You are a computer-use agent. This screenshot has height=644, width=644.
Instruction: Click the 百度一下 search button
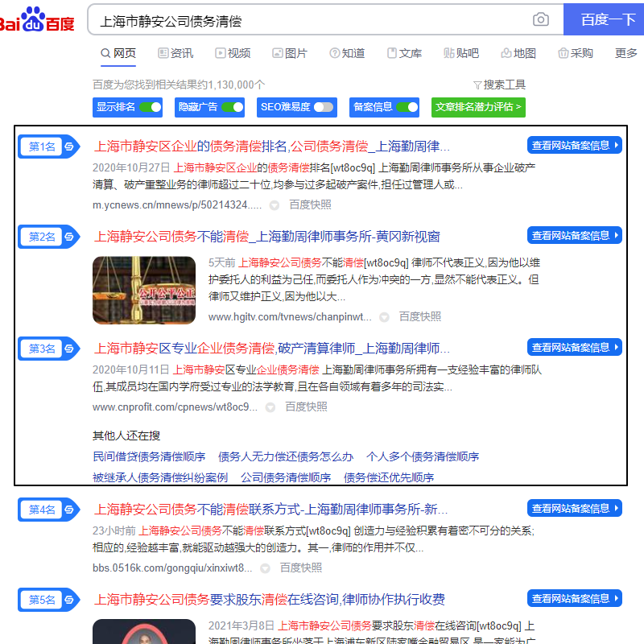604,19
